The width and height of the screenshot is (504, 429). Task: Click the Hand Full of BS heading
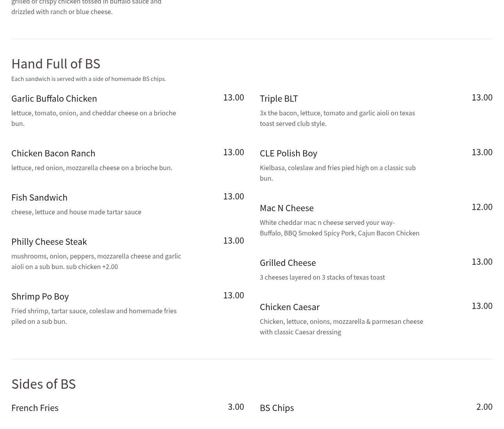(55, 64)
